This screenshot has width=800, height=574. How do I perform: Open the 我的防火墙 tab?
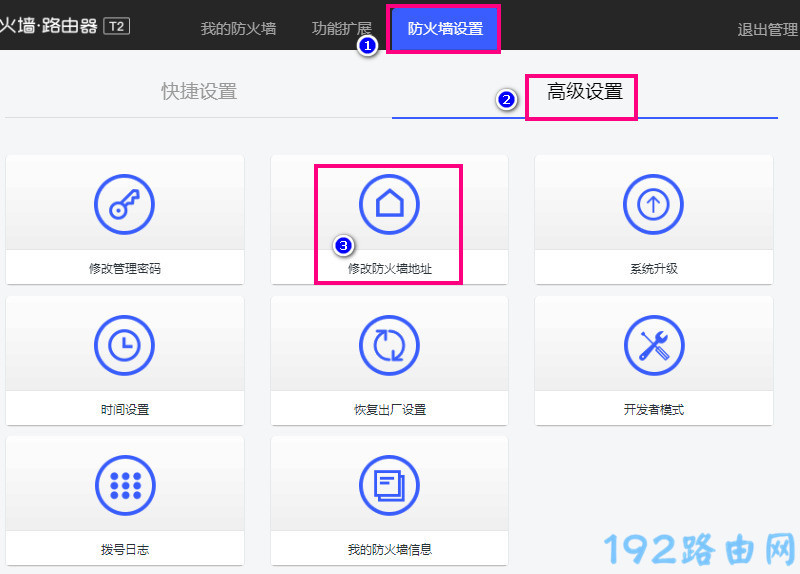238,29
